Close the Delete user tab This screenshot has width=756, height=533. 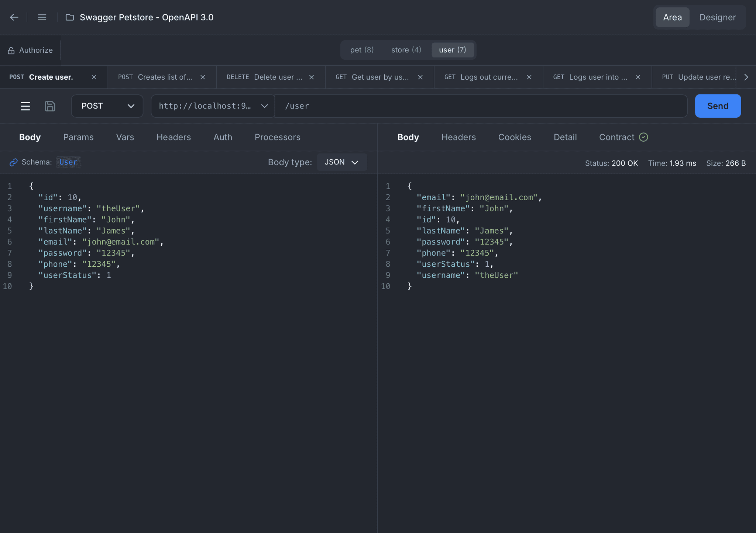click(312, 77)
